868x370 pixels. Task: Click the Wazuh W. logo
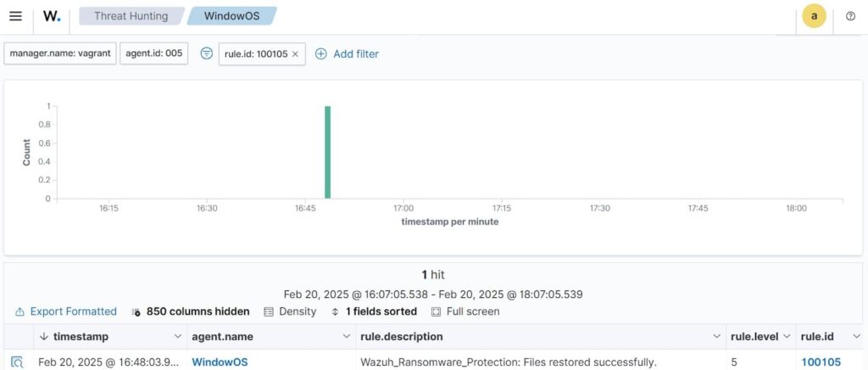pos(52,16)
